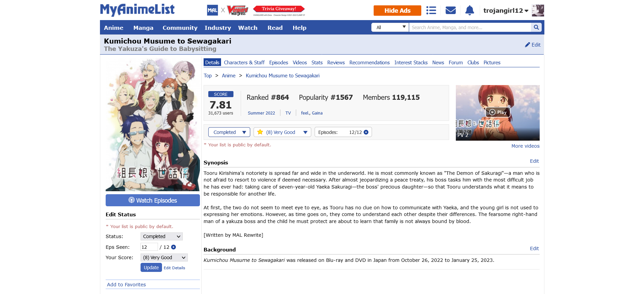
Task: Click the MyAnimeList logo
Action: [137, 10]
